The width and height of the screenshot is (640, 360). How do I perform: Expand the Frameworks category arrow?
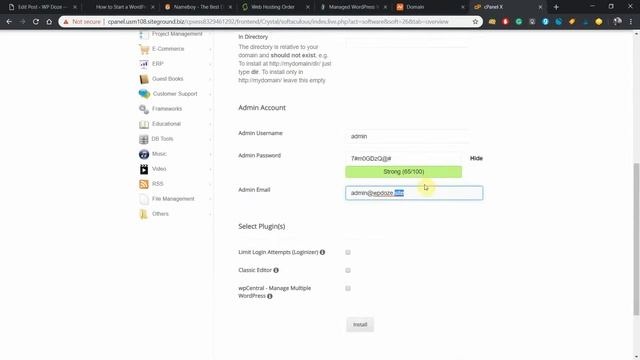pos(211,109)
